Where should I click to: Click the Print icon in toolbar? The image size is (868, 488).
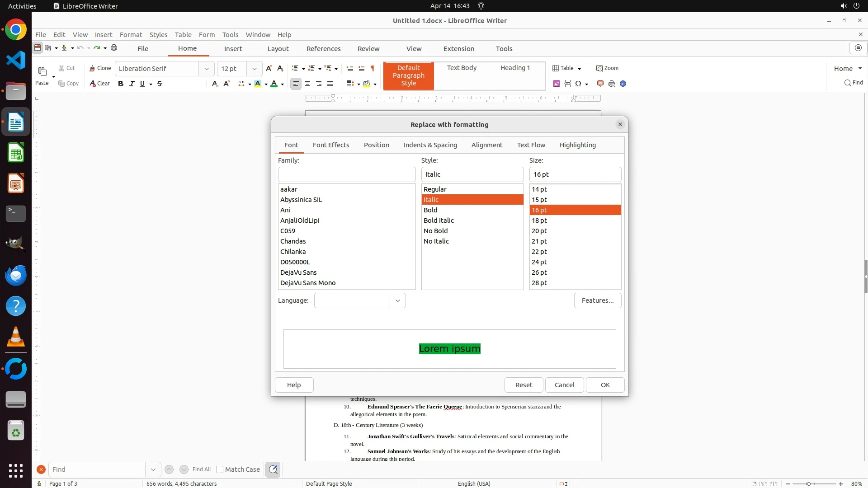click(x=114, y=48)
